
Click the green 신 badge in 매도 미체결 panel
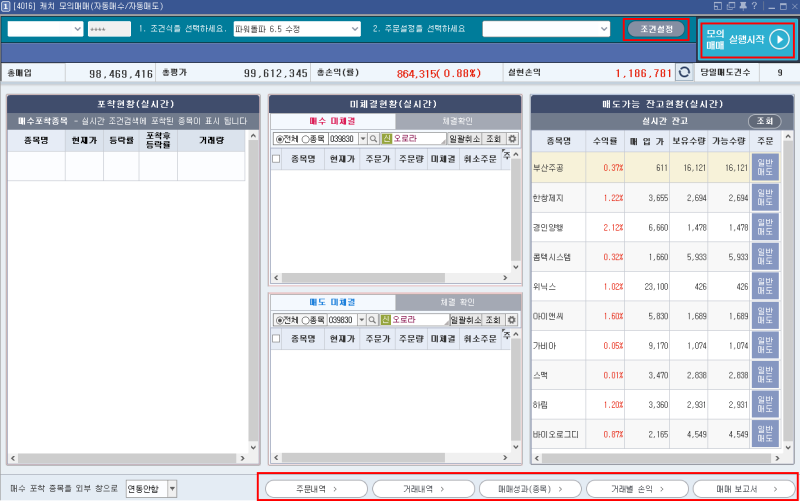click(386, 320)
